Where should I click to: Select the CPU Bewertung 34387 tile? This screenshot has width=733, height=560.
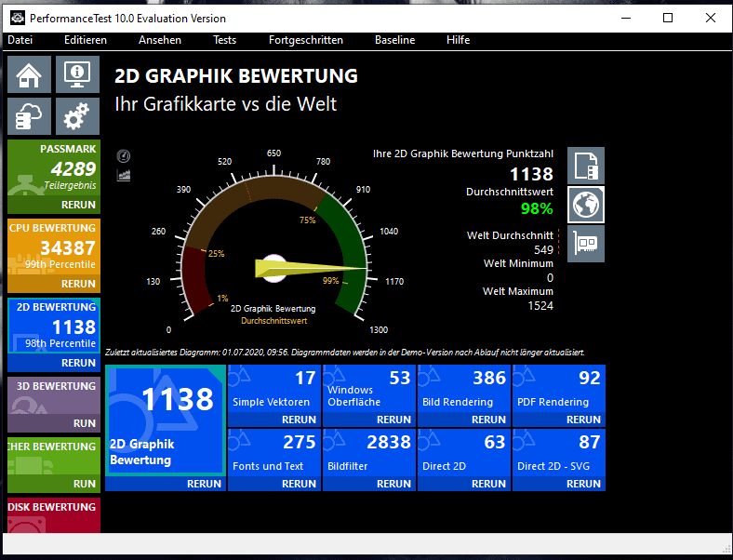pyautogui.click(x=54, y=247)
